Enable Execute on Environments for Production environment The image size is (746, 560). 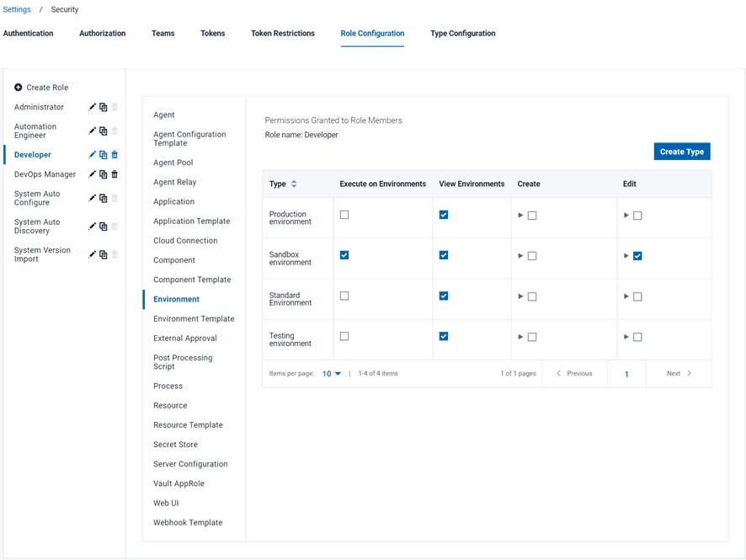tap(344, 215)
